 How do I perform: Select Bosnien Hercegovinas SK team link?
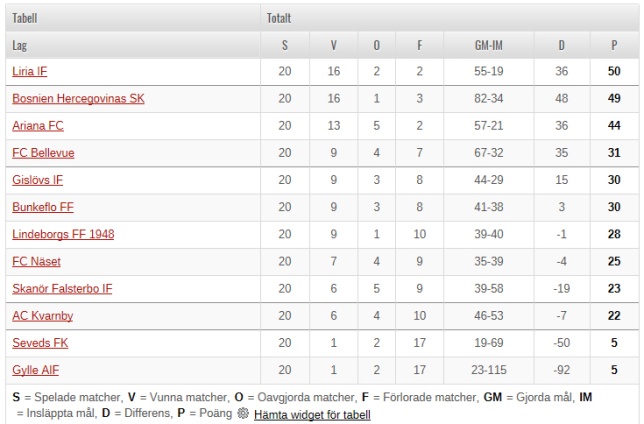click(x=78, y=99)
